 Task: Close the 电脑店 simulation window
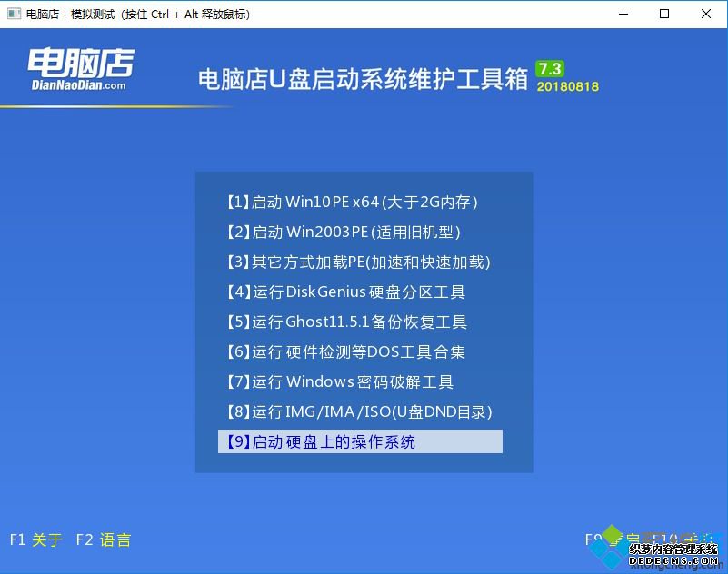tap(705, 14)
